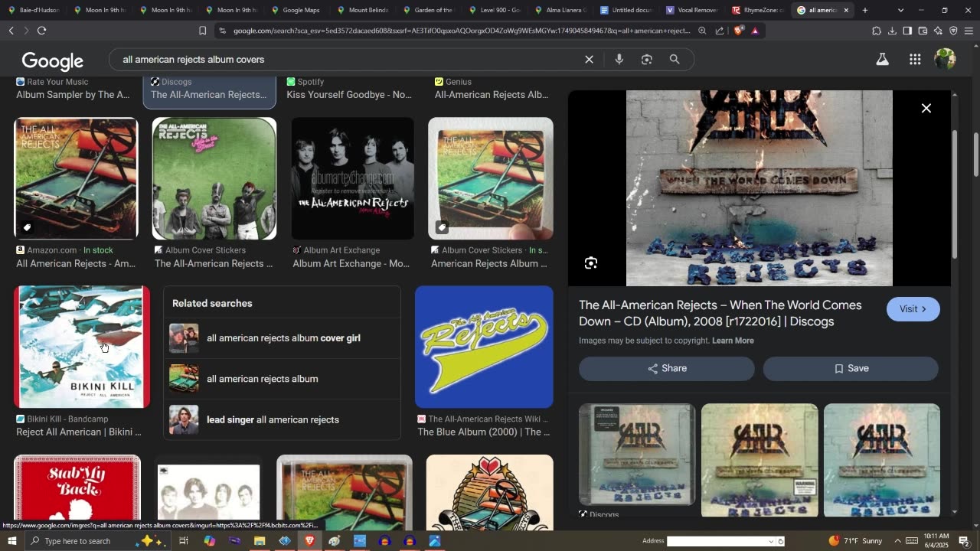Viewport: 980px width, 551px height.
Task: Open the Brave Shields icon
Action: point(738,31)
